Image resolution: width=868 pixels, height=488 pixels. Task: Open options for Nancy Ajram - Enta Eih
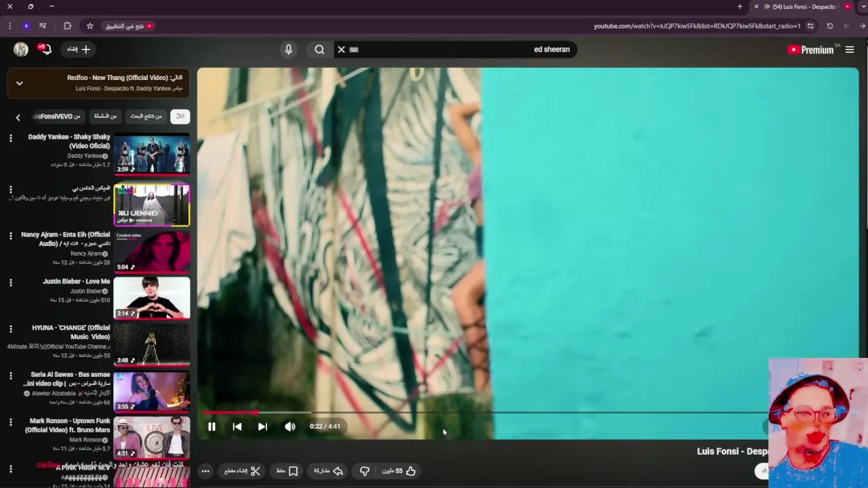point(10,236)
